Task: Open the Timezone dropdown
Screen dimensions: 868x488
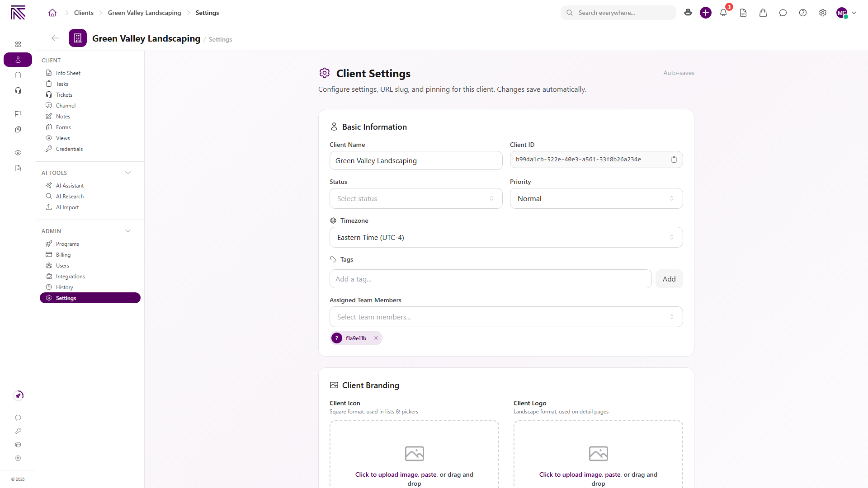Action: (506, 237)
